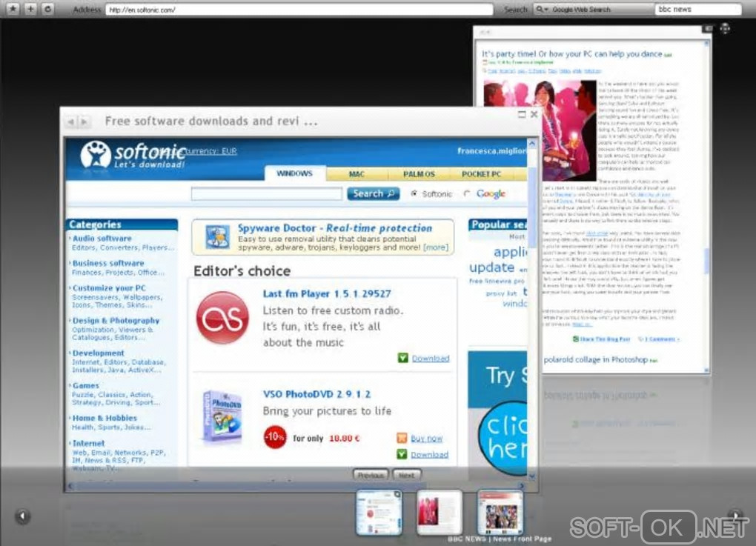
Task: Open the Audio software category
Action: [102, 239]
